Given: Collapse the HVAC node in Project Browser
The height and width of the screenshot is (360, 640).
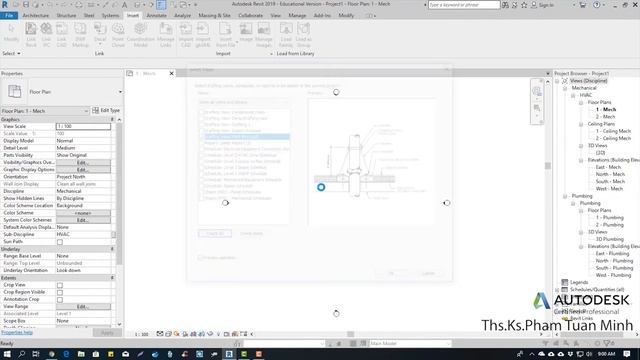Looking at the screenshot, I should (573, 96).
